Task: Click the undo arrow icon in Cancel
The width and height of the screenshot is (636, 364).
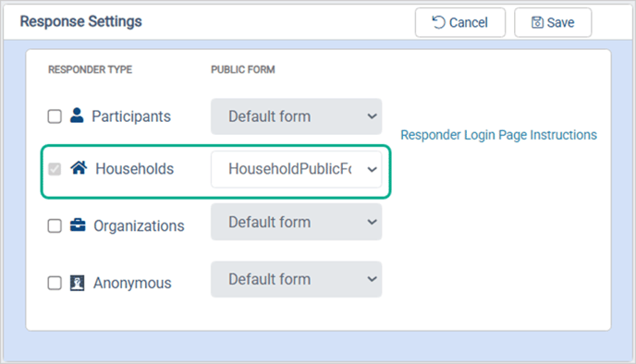Action: pos(438,22)
